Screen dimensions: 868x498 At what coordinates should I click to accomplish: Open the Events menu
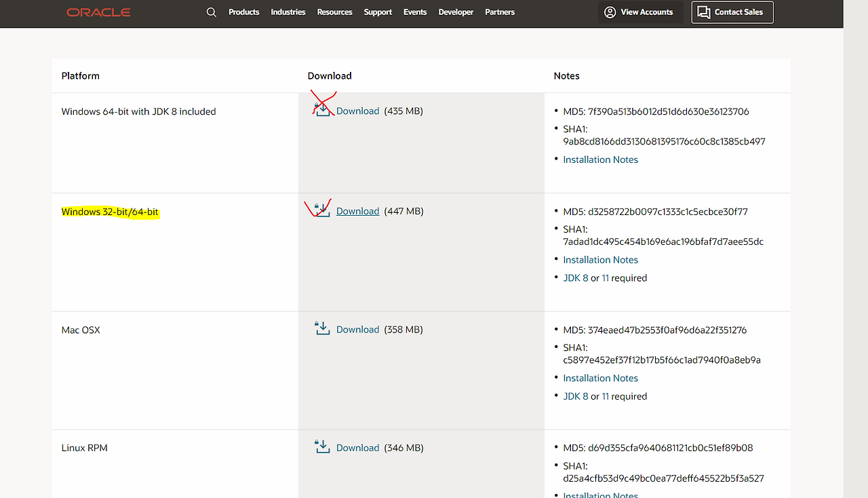(415, 12)
